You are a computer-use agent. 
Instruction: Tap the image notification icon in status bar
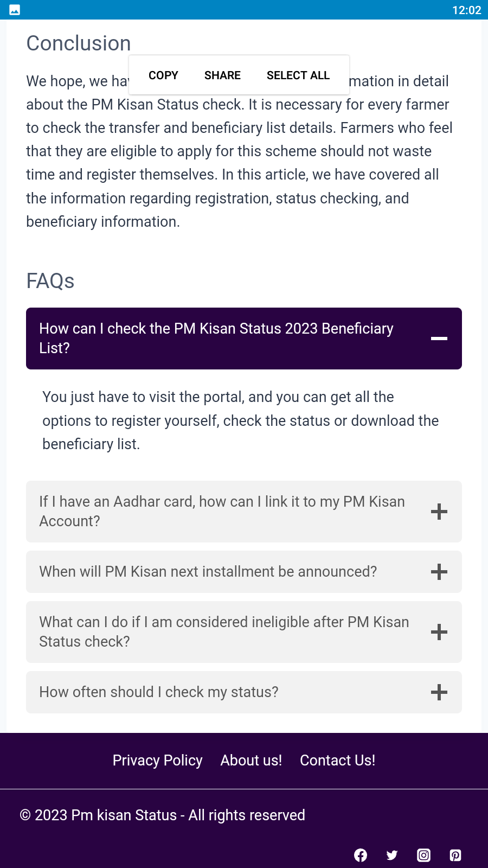tap(15, 10)
